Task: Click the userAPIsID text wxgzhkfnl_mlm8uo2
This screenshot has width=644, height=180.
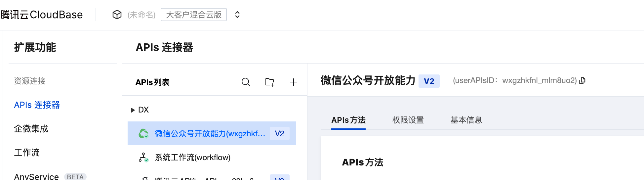Action: [x=540, y=80]
